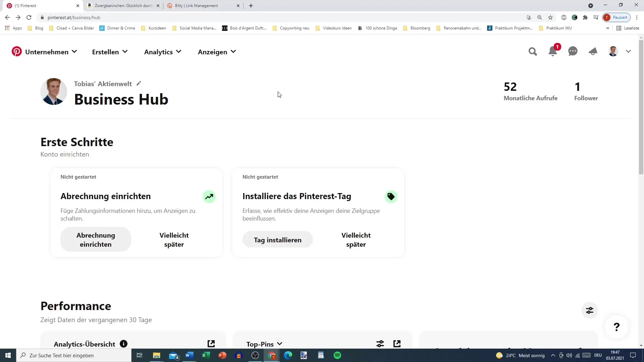The image size is (644, 362).
Task: Open the search icon
Action: point(533,52)
